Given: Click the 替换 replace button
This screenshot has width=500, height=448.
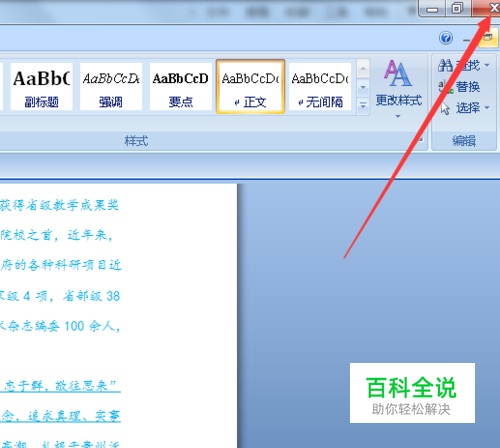Looking at the screenshot, I should tap(459, 87).
